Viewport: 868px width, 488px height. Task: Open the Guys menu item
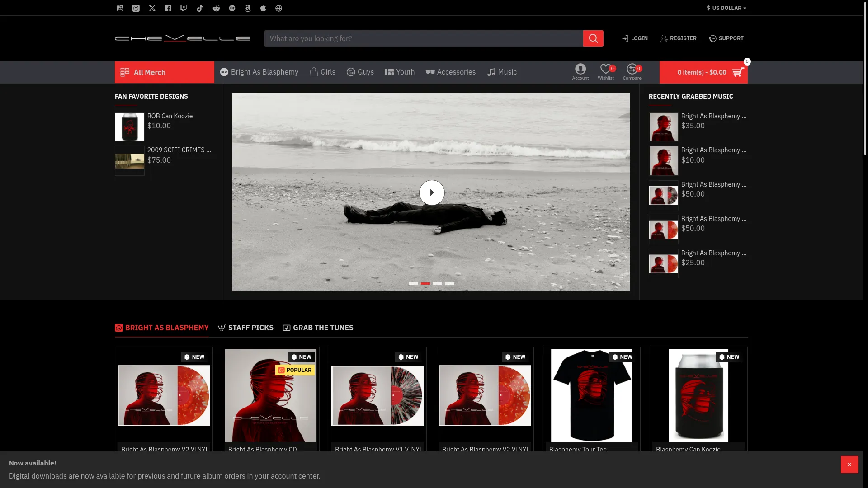[x=360, y=72]
